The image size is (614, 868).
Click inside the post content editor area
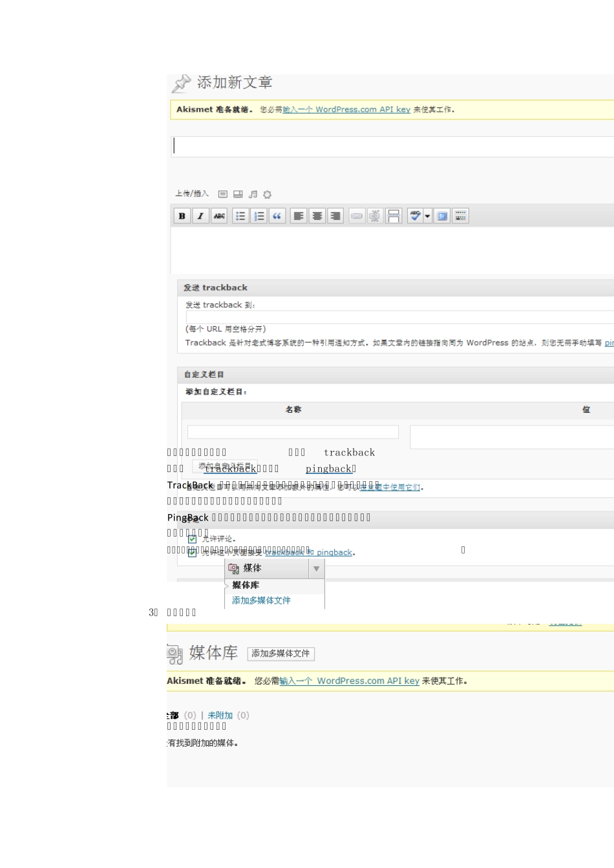pos(392,250)
